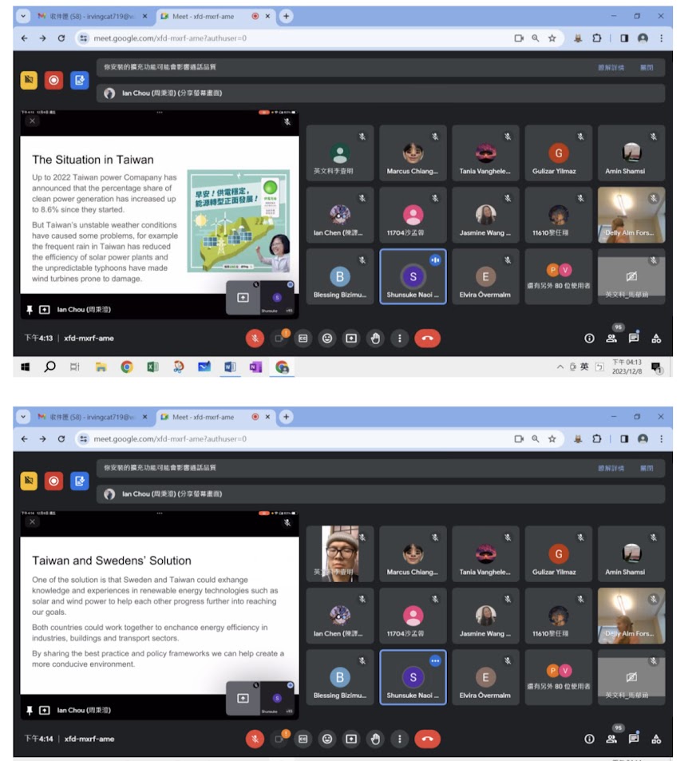The width and height of the screenshot is (700, 761).
Task: Leave the call in the 4:13 meeting
Action: 427,339
